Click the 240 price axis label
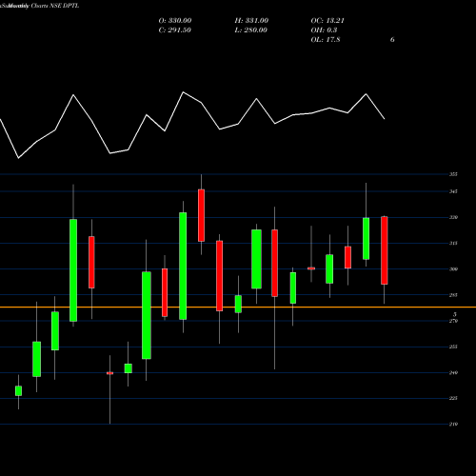The image size is (476, 476). [453, 372]
